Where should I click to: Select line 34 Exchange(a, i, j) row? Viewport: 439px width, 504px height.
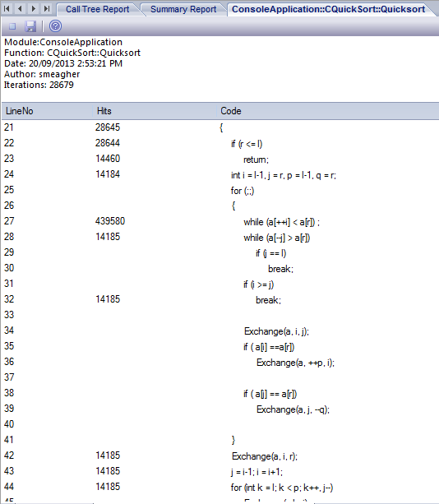(x=220, y=331)
